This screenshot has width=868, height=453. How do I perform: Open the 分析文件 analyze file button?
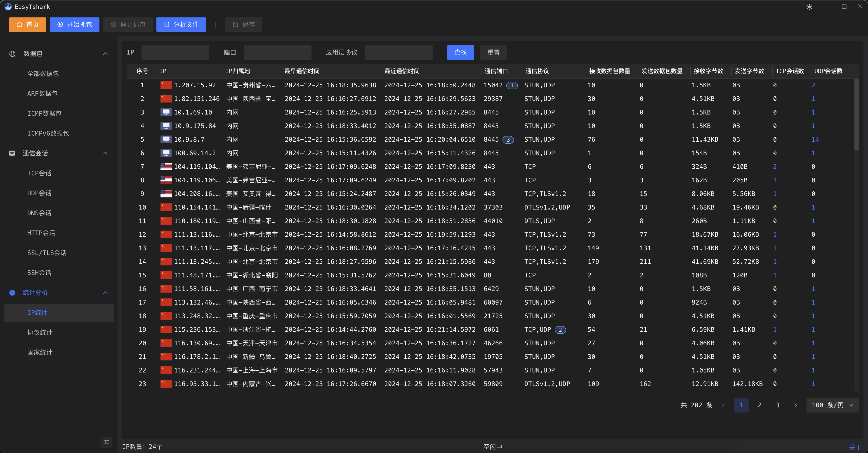181,25
